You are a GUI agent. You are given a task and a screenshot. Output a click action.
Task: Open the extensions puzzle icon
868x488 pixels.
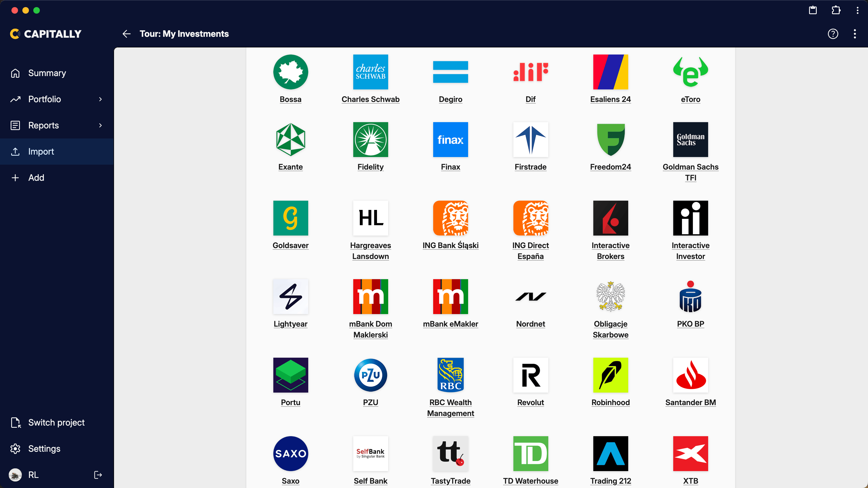tap(836, 10)
